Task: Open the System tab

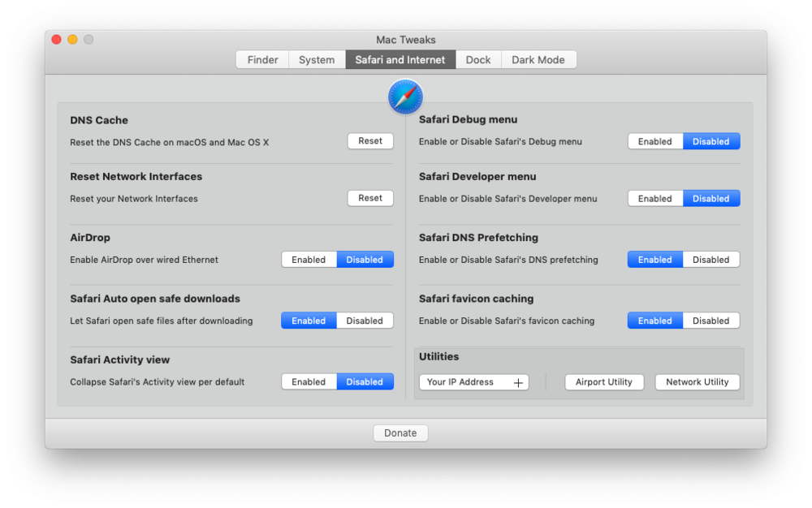Action: click(317, 59)
